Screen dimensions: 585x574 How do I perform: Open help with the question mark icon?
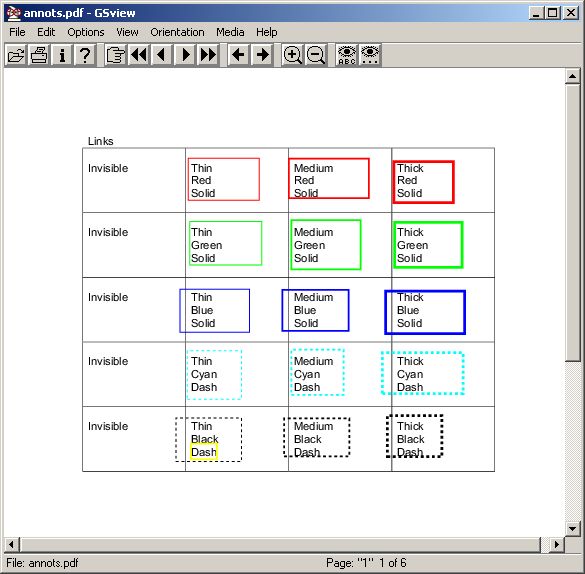(85, 55)
